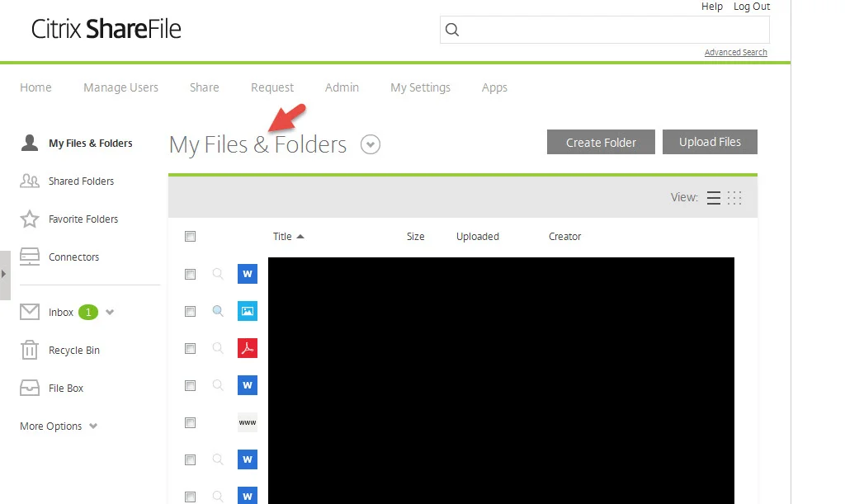Open the My Settings menu
The height and width of the screenshot is (504, 845).
[x=420, y=87]
